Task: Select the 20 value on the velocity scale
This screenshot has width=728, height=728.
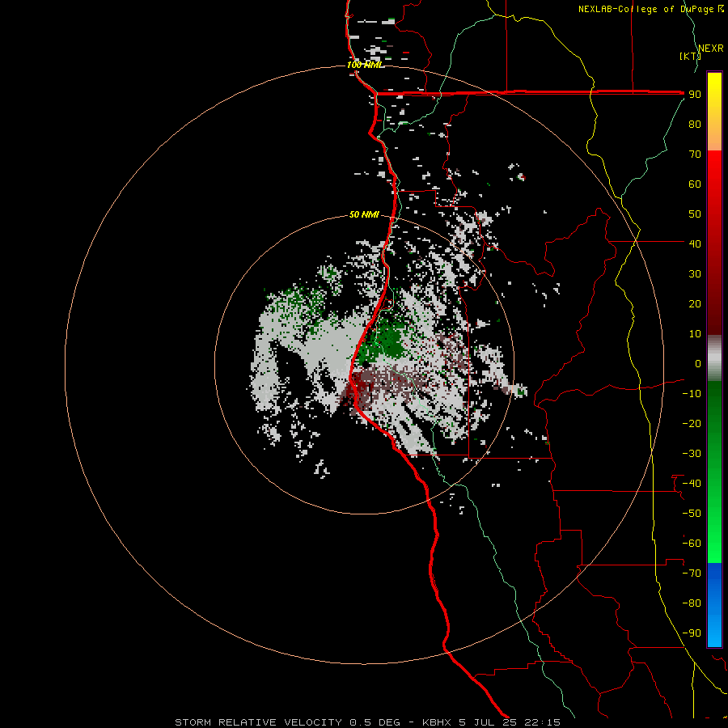Action: click(x=695, y=304)
